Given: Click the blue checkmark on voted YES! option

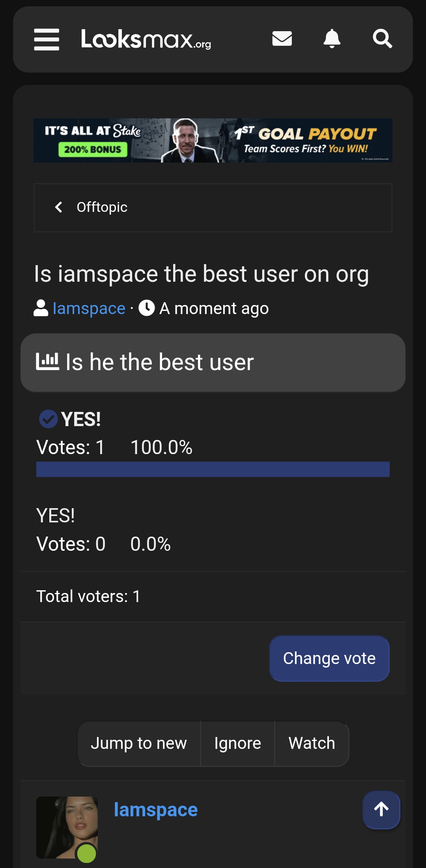Looking at the screenshot, I should point(48,419).
